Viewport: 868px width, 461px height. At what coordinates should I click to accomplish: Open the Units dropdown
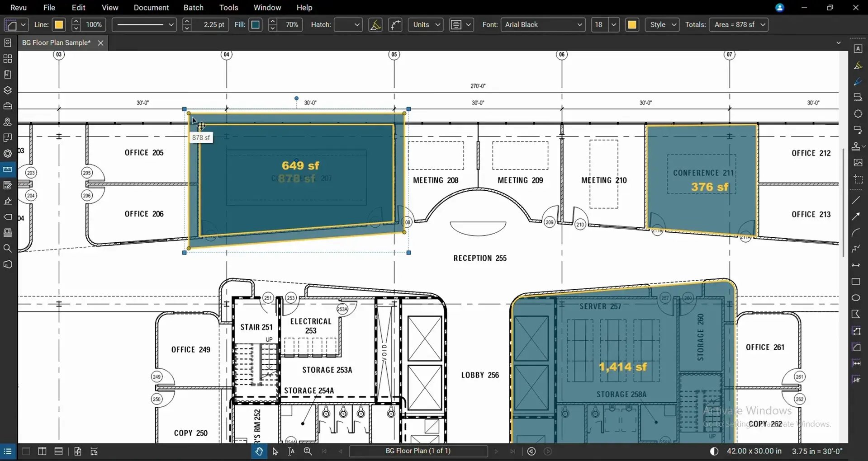426,25
